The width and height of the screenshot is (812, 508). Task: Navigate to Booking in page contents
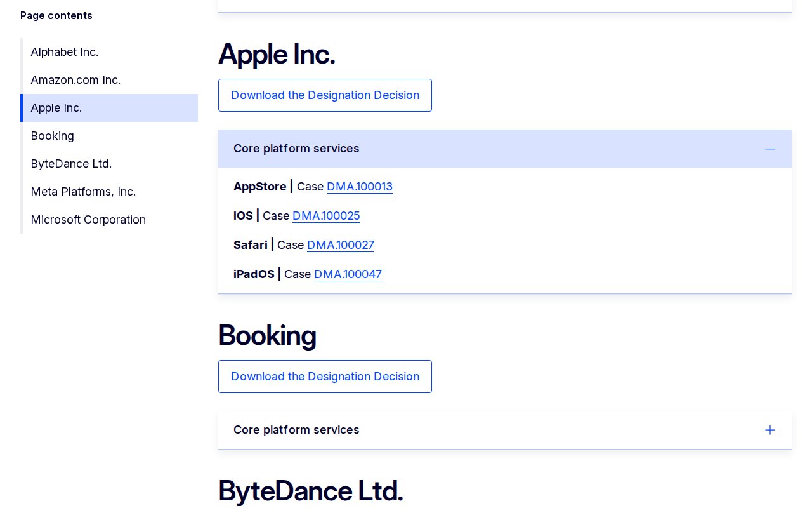tap(53, 136)
